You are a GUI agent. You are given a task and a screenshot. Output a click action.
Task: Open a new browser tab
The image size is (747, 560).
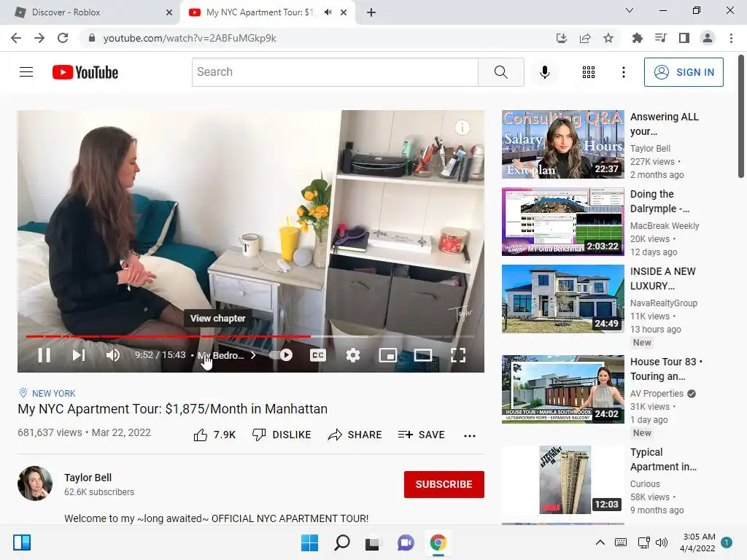click(371, 12)
